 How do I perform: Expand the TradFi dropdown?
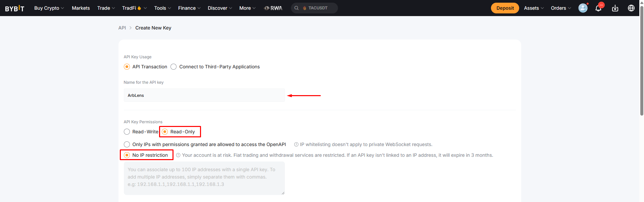tap(134, 8)
